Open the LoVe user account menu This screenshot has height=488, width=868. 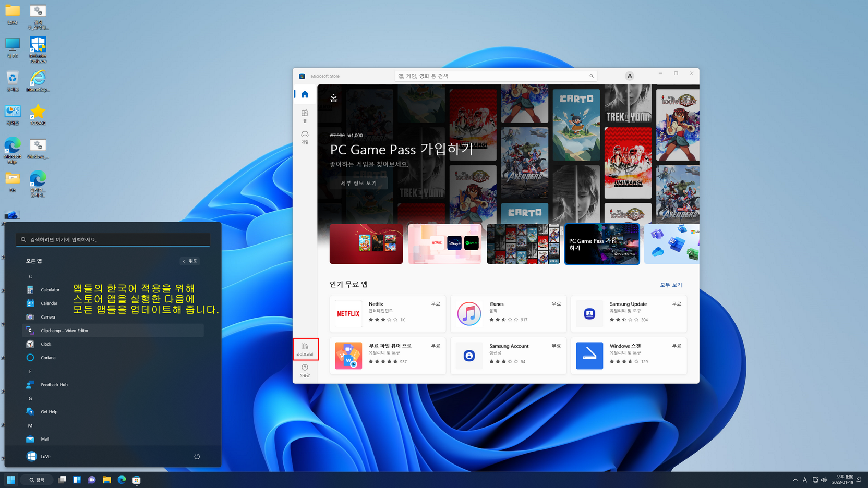point(39,456)
